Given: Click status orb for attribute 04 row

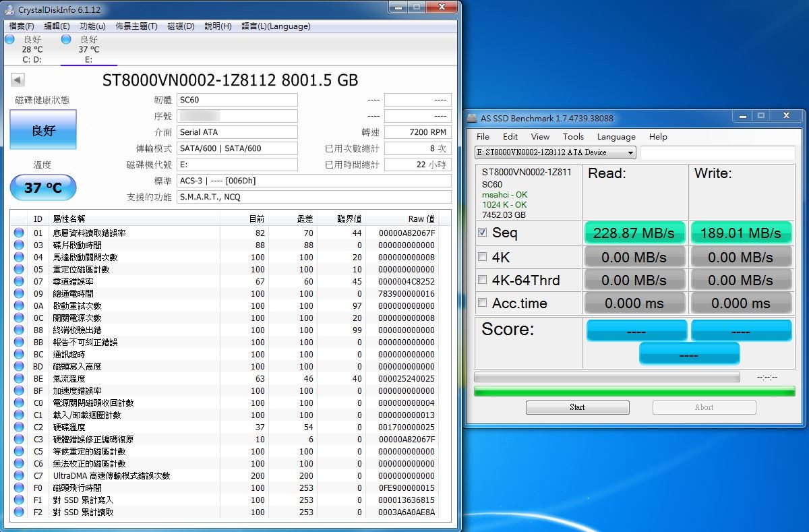Looking at the screenshot, I should (x=19, y=258).
